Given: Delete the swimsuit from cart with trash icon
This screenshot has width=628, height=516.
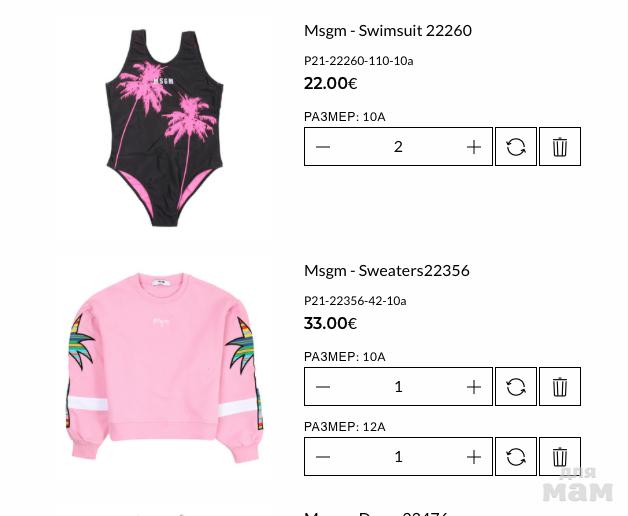Looking at the screenshot, I should 560,147.
